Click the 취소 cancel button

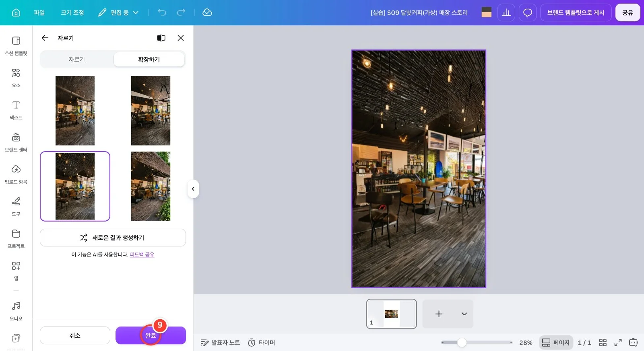(x=75, y=335)
